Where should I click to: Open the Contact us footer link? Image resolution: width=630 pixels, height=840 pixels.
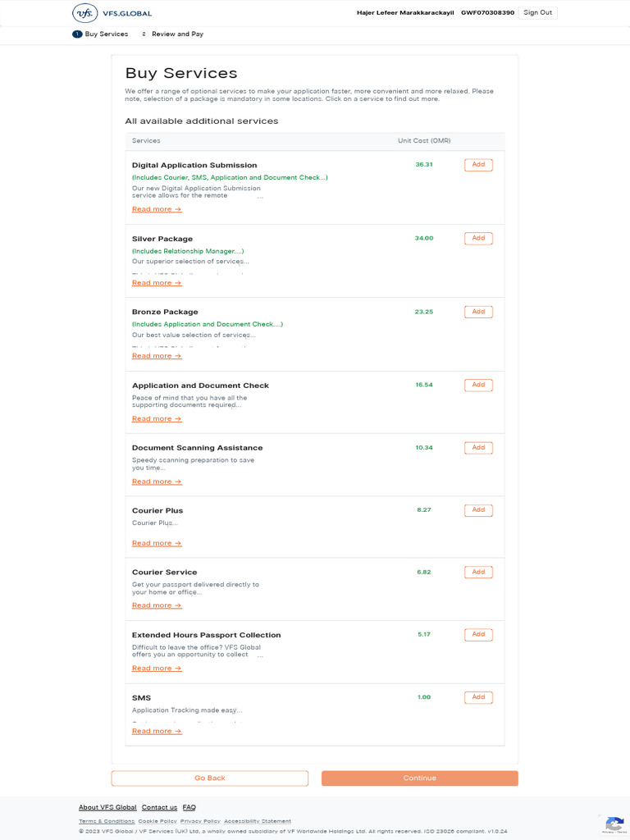[x=159, y=807]
